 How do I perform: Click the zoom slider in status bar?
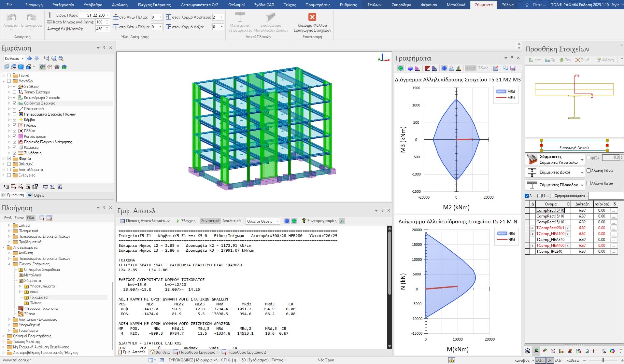(603, 360)
